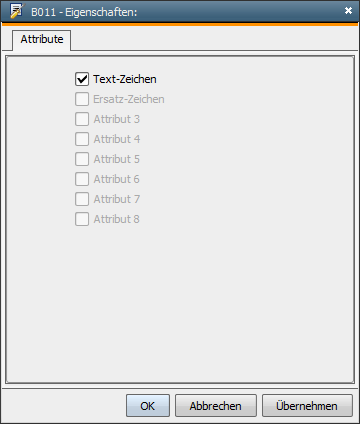Switch to the Attribute tab
The width and height of the screenshot is (360, 424).
(42, 39)
